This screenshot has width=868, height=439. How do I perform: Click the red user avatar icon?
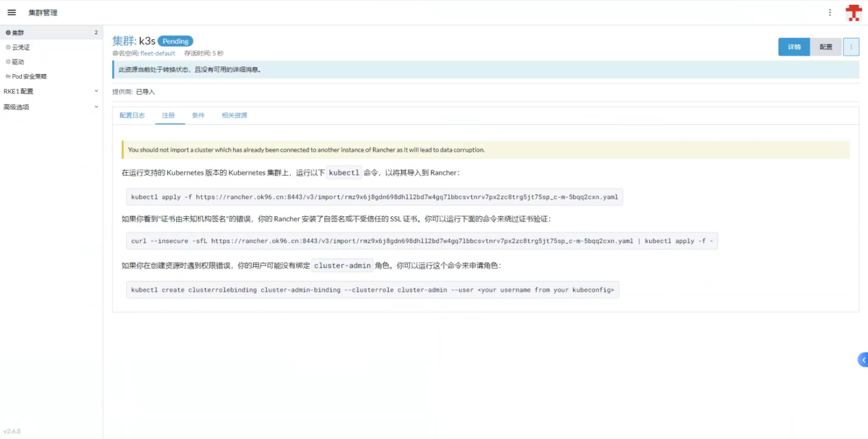[x=853, y=12]
